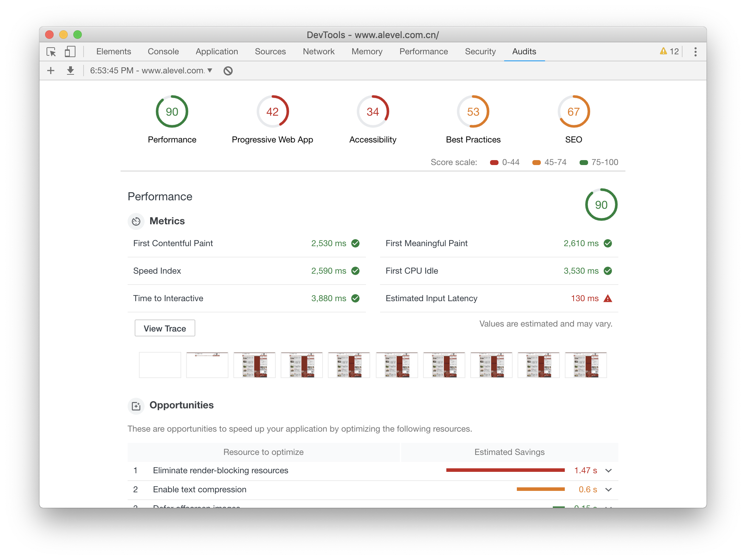Click the Accessibility 34 score gauge
The height and width of the screenshot is (560, 746).
373,111
